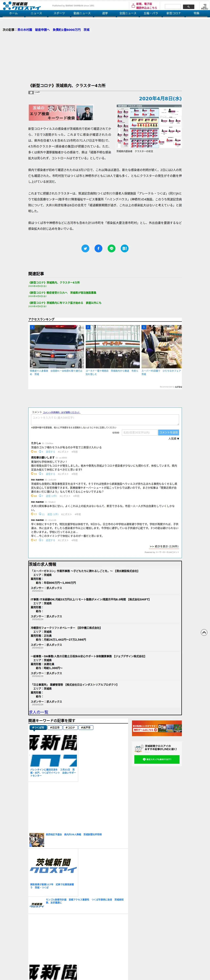Screen dimensions: 210x980
Task: Expand 返信 (1件) replies
Action: click(53, 514)
